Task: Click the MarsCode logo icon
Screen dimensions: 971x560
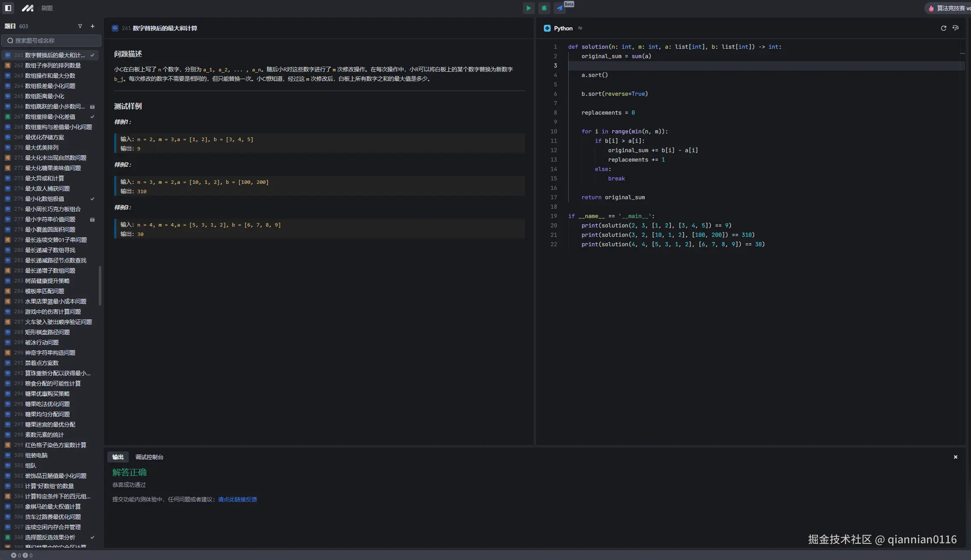Action: (x=28, y=8)
